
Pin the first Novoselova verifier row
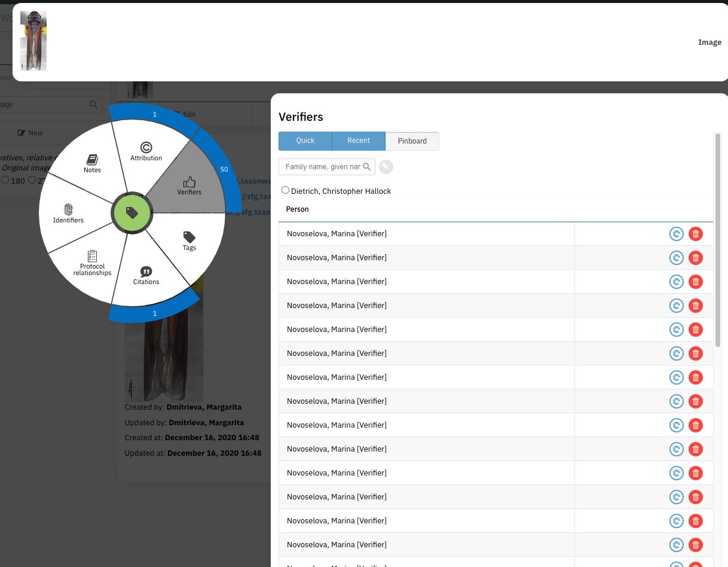coord(676,234)
